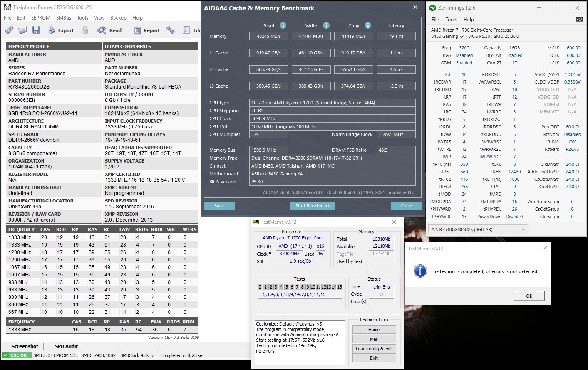The height and width of the screenshot is (370, 588).
Task: Open the Tools menu in ZenTimings
Action: point(451,20)
